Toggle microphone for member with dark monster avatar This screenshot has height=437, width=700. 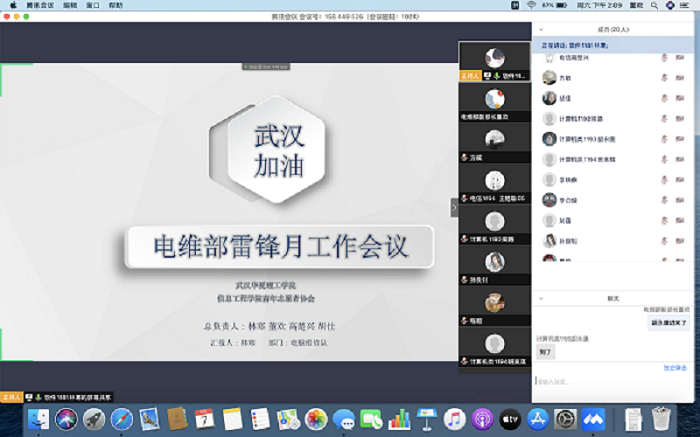click(664, 200)
